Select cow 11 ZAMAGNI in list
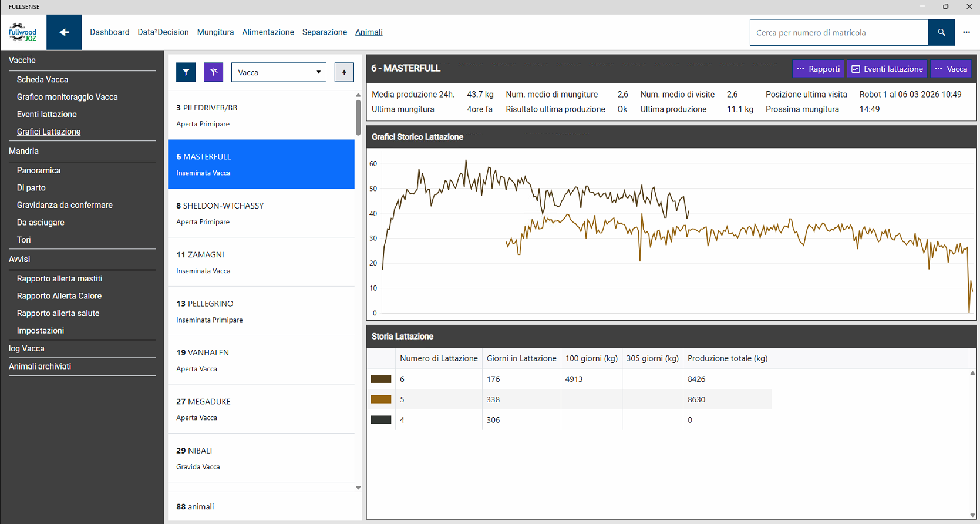Screen dimensions: 980x524 pos(261,262)
